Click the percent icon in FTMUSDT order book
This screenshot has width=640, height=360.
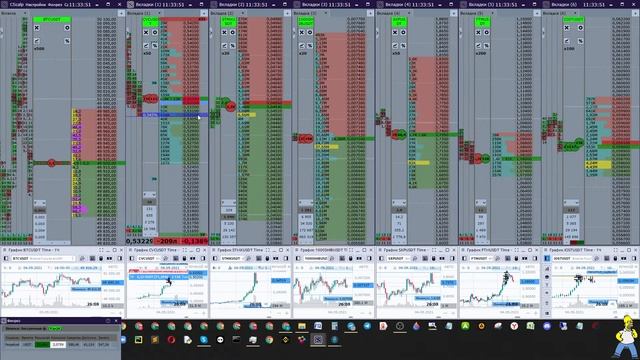[487, 45]
